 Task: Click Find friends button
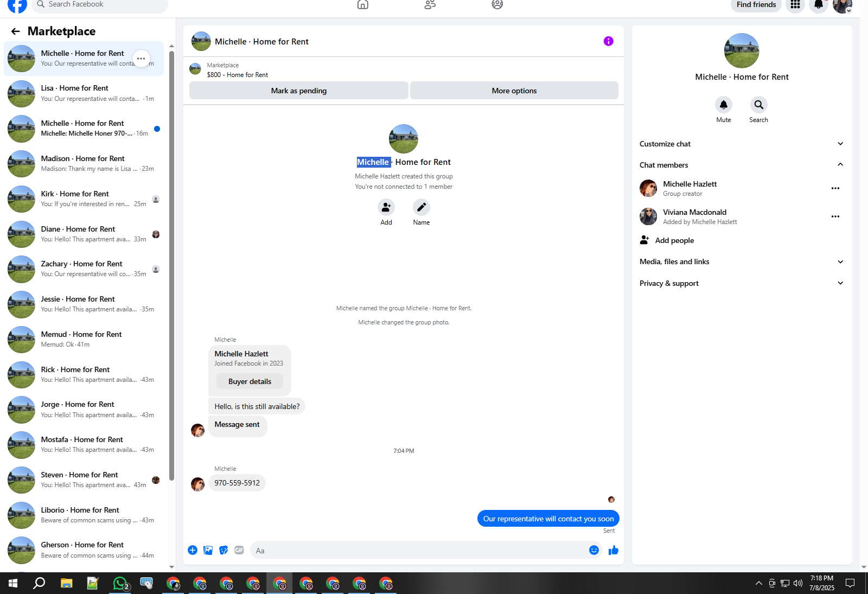[x=756, y=5]
